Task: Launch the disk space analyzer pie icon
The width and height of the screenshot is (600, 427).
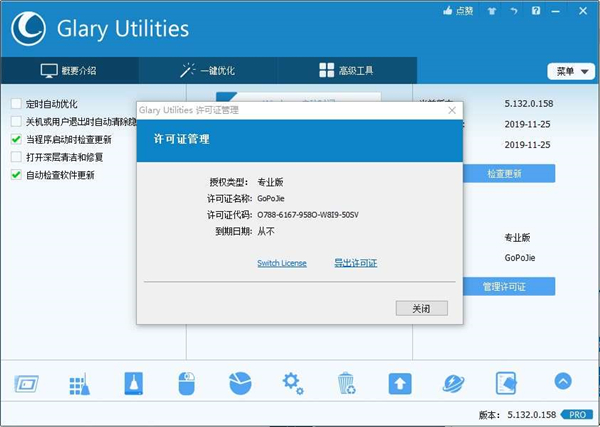Action: point(240,383)
